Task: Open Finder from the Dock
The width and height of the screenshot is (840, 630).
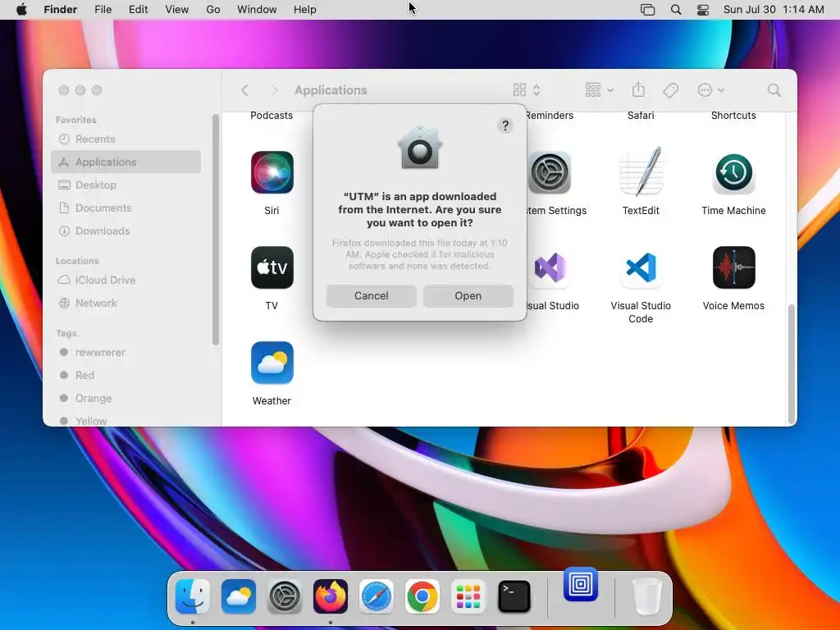Action: pos(192,596)
